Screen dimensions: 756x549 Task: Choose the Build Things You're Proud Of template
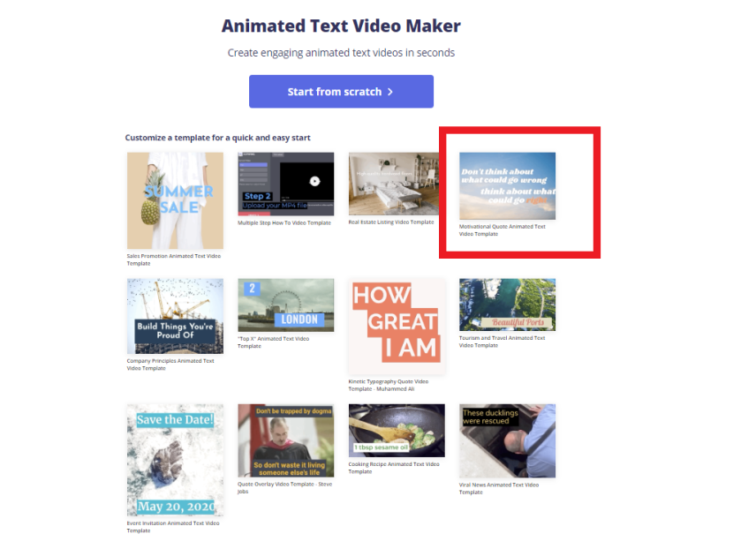[x=175, y=316]
